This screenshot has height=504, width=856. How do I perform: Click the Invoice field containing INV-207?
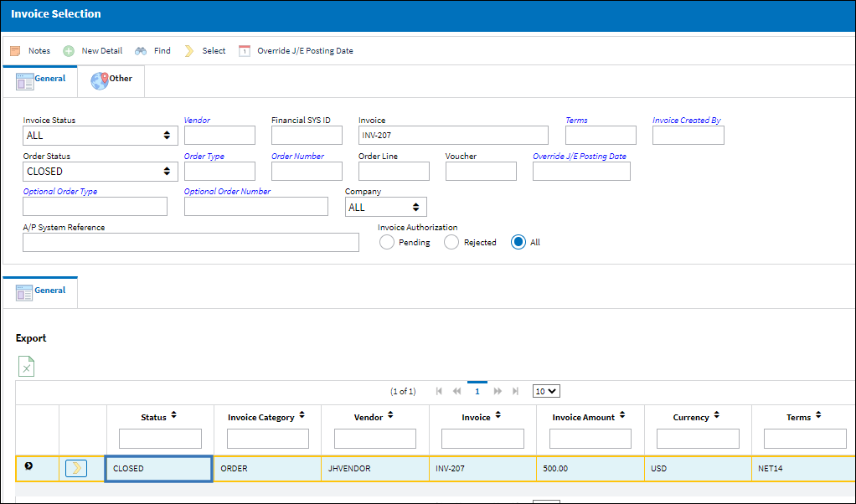pyautogui.click(x=454, y=136)
